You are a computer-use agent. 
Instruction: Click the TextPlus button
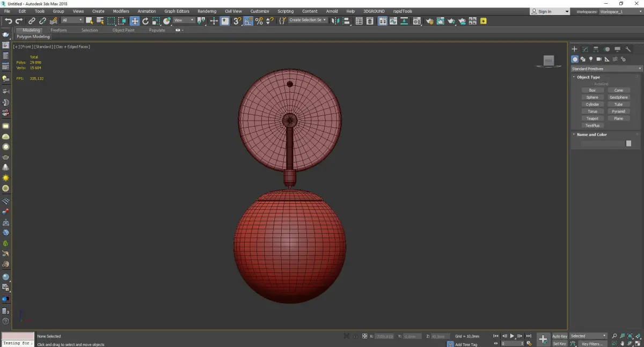coord(592,125)
